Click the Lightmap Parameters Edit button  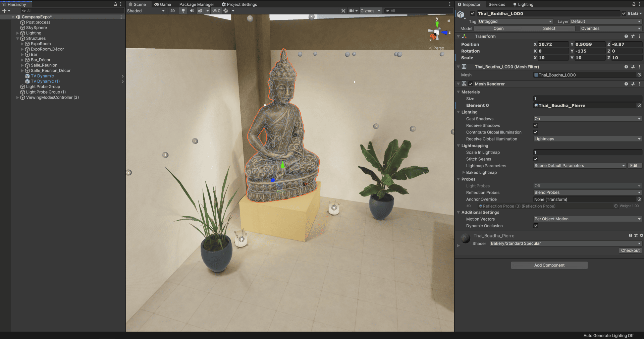point(635,166)
